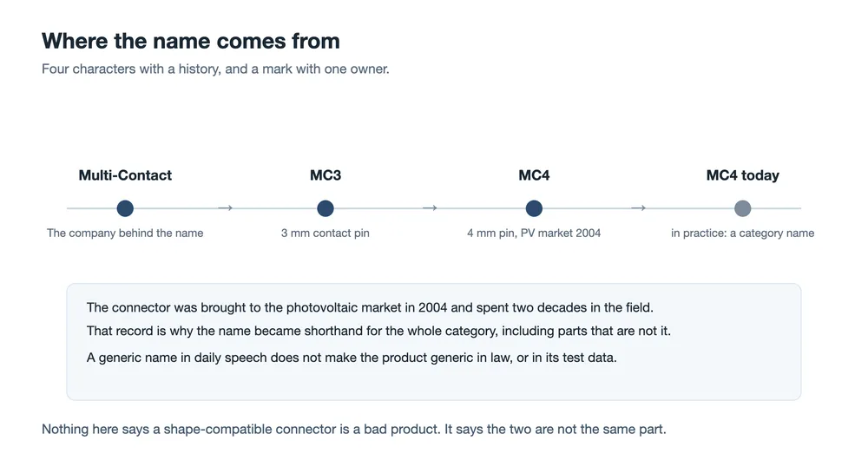Click arrow between Multi-Contact and MC3
The image size is (868, 467).
click(x=226, y=208)
